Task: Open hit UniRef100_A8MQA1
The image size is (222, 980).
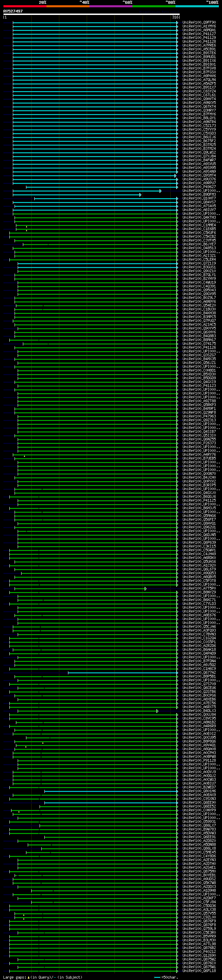Action: point(199,30)
